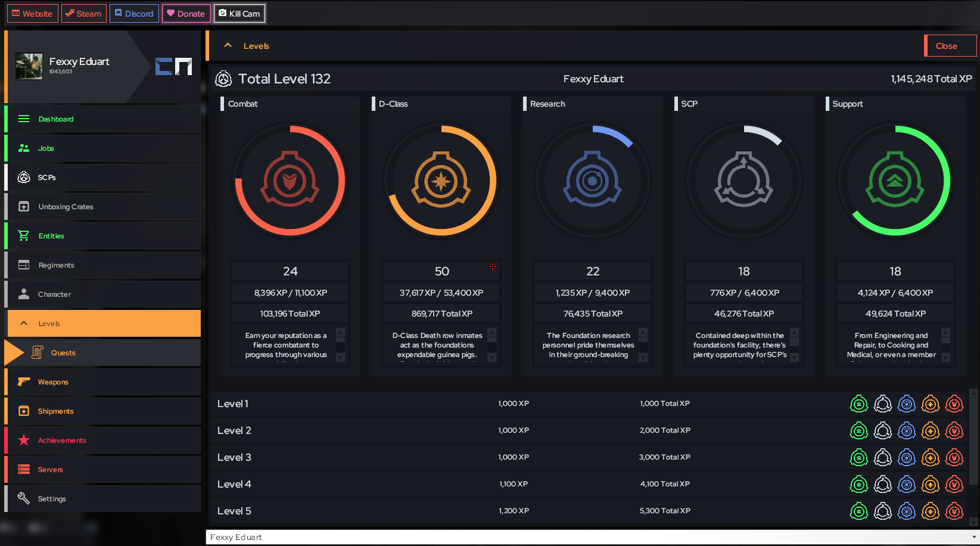The height and width of the screenshot is (546, 980).
Task: Click the Shipments box icon
Action: pos(24,411)
